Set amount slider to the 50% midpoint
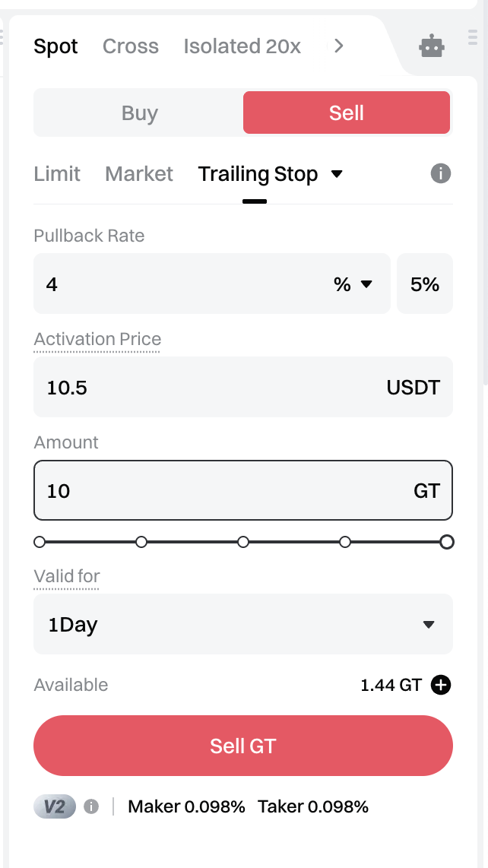 pyautogui.click(x=243, y=542)
